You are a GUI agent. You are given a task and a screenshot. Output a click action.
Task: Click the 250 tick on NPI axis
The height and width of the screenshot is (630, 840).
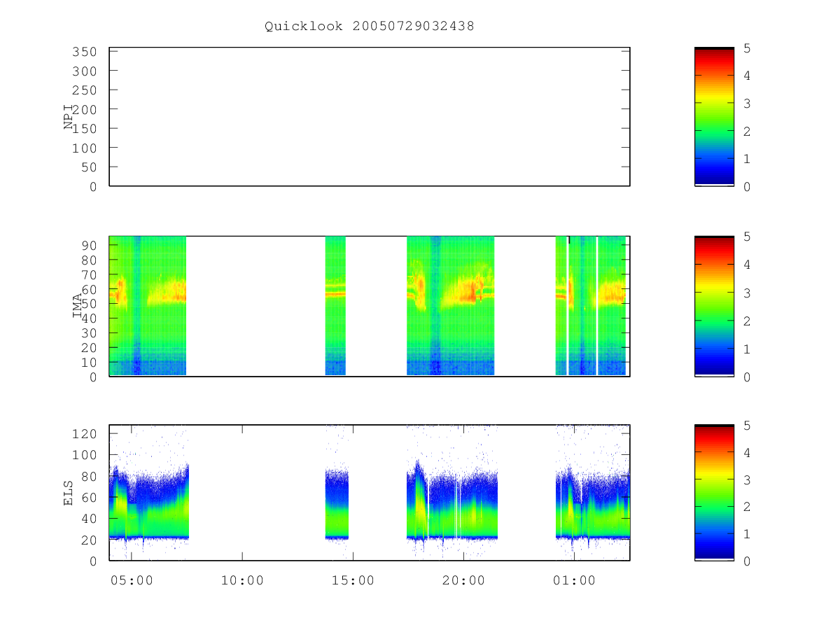point(84,90)
